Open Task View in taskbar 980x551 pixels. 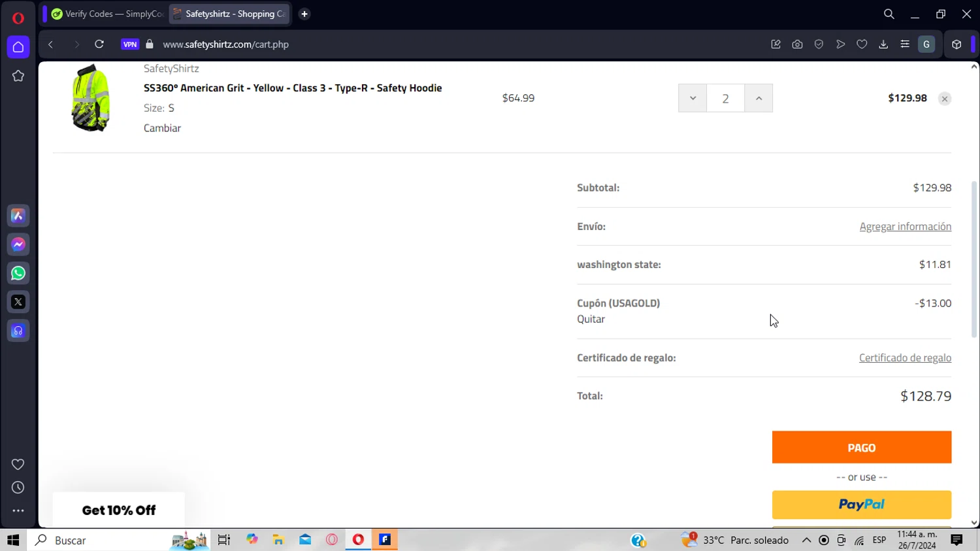click(224, 540)
